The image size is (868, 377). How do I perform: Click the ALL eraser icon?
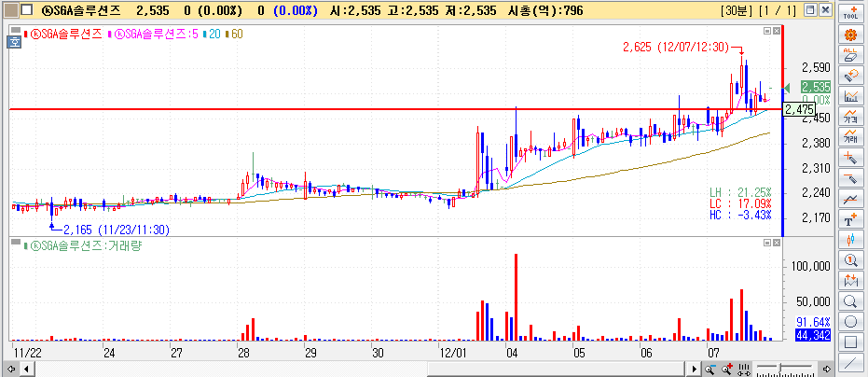[849, 53]
